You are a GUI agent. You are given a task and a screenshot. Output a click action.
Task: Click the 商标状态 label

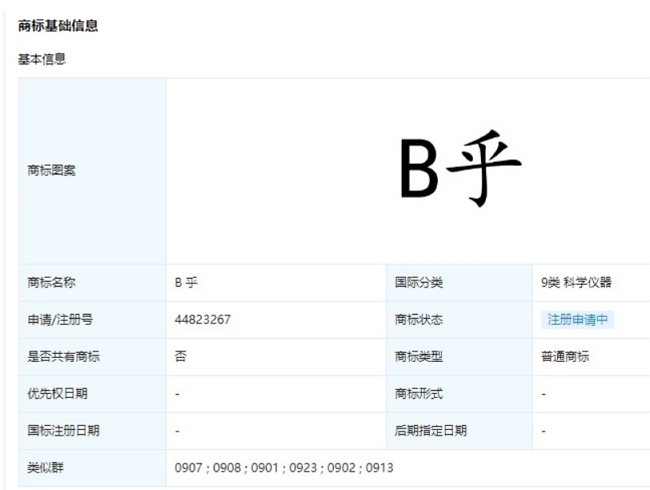tap(419, 320)
